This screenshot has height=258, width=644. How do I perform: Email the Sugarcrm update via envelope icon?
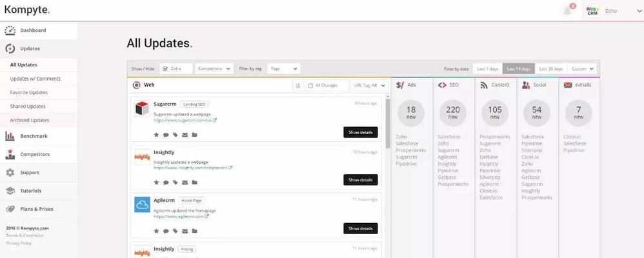(185, 135)
